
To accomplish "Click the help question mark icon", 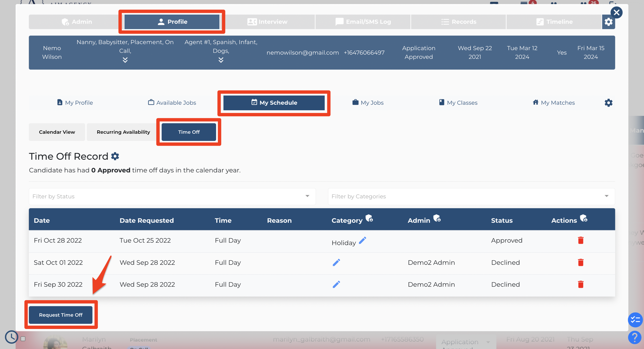I will tap(635, 337).
